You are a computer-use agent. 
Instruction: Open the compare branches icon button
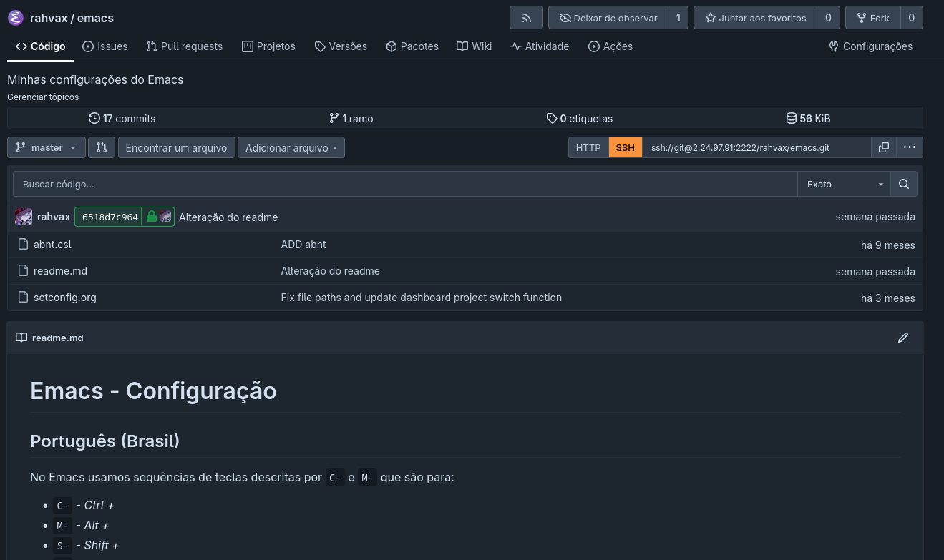click(x=102, y=147)
